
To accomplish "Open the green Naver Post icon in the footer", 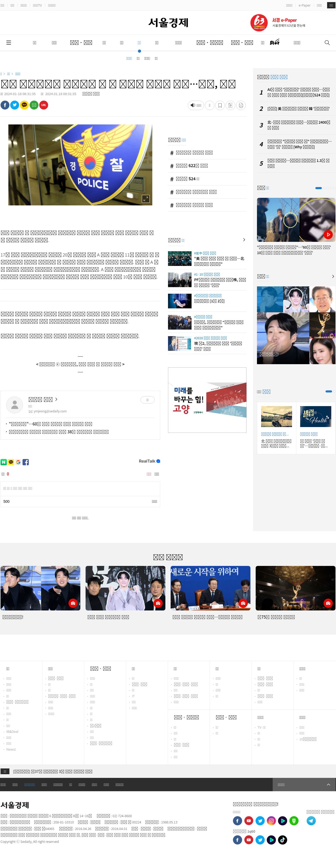I will (294, 821).
